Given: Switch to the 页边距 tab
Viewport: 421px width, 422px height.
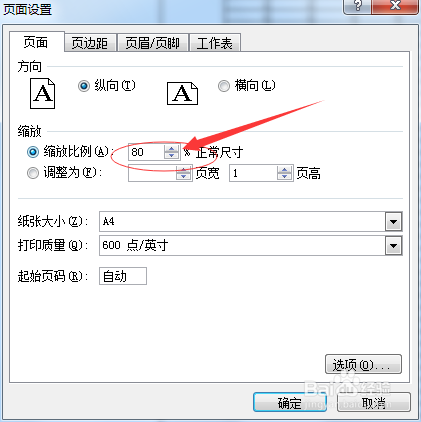Looking at the screenshot, I should click(x=90, y=43).
